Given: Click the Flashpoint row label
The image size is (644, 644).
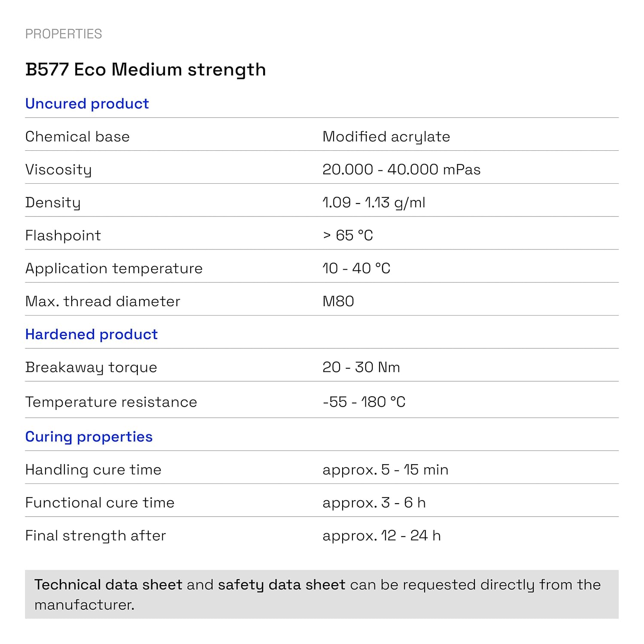Looking at the screenshot, I should tap(63, 235).
